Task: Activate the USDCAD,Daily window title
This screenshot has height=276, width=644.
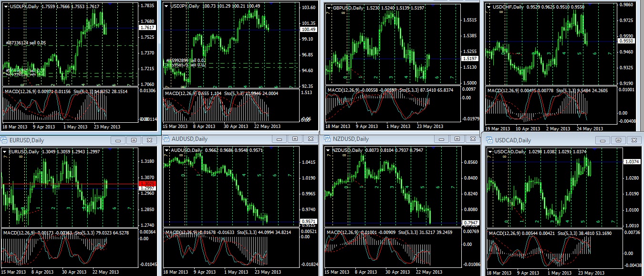Action: tap(512, 140)
